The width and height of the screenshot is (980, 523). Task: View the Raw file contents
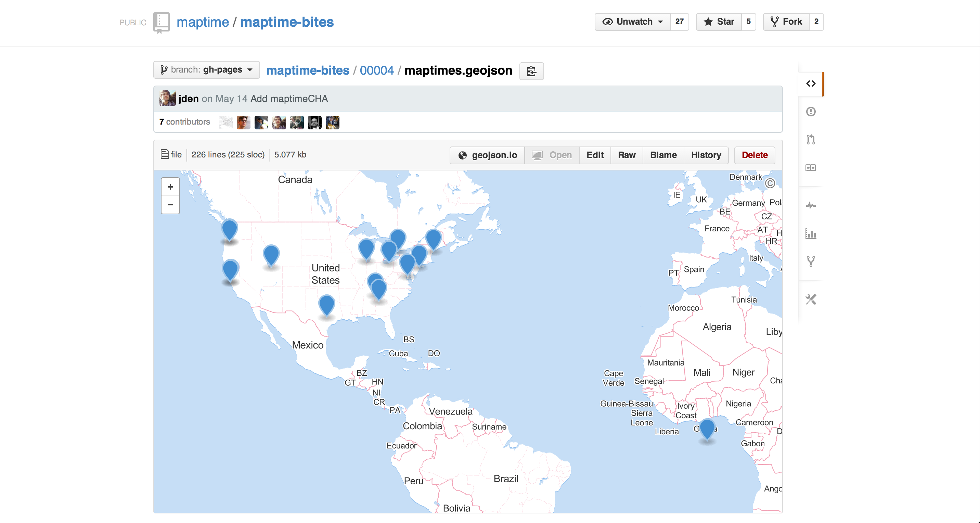[627, 155]
